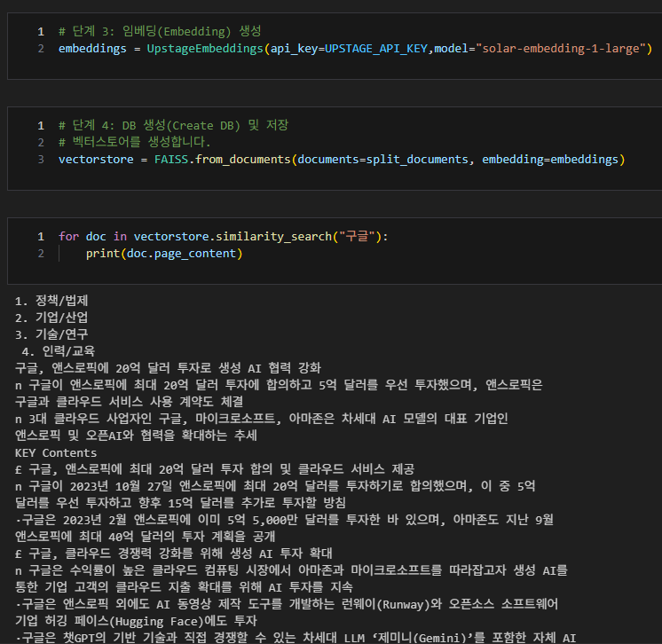Click output line '4. 인력/교육'

[x=59, y=351]
